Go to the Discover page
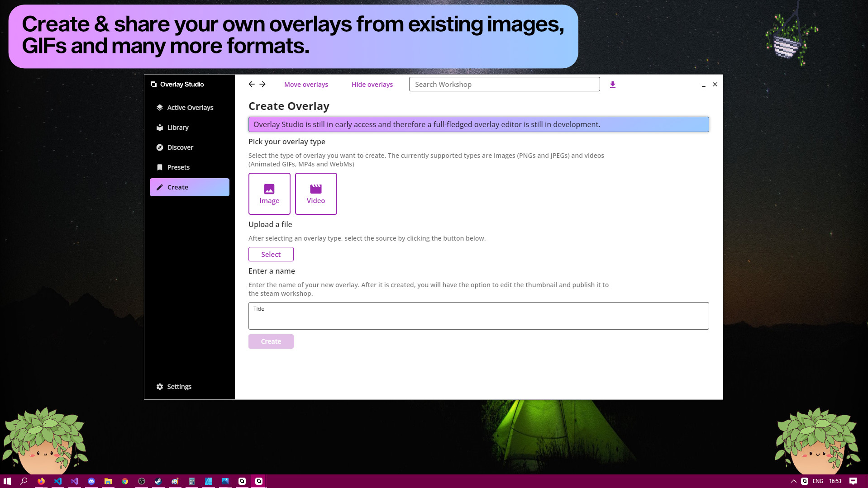Screen dimensions: 868x488 coord(180,147)
